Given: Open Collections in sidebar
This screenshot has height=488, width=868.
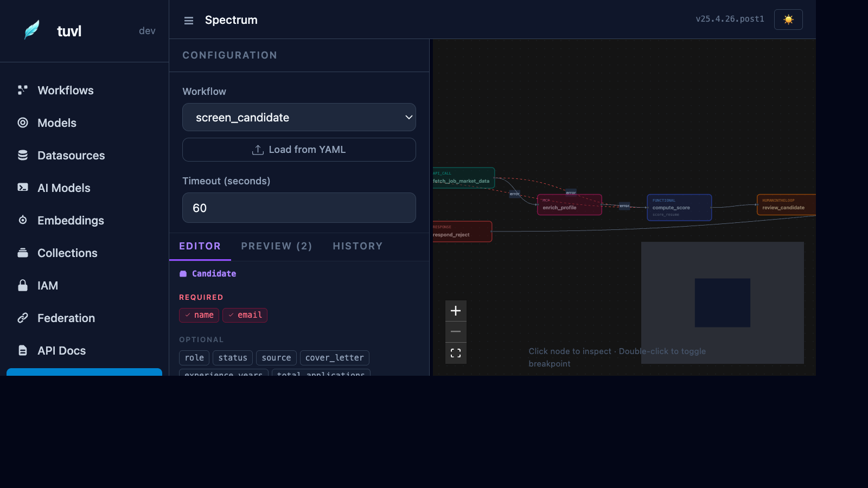Looking at the screenshot, I should tap(67, 253).
